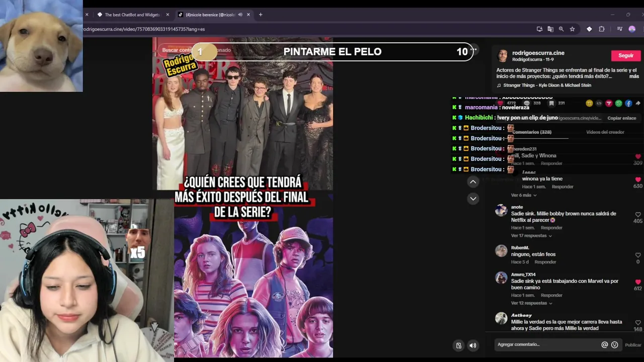This screenshot has height=362, width=644.
Task: Go to previous video with up chevron
Action: tap(473, 182)
